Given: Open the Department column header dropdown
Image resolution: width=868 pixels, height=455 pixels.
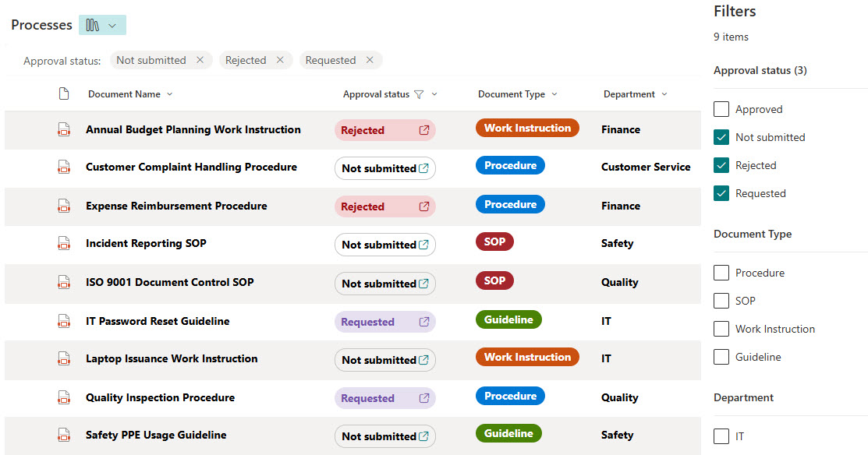Looking at the screenshot, I should coord(664,94).
